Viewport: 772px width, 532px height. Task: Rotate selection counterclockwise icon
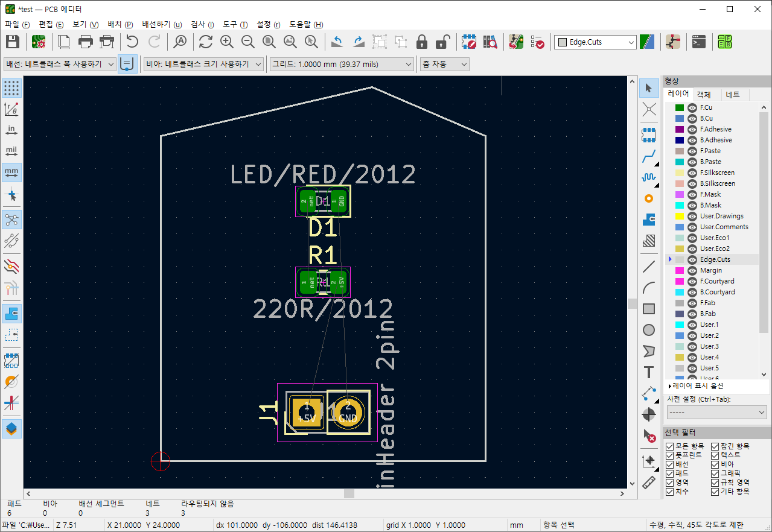click(x=337, y=42)
